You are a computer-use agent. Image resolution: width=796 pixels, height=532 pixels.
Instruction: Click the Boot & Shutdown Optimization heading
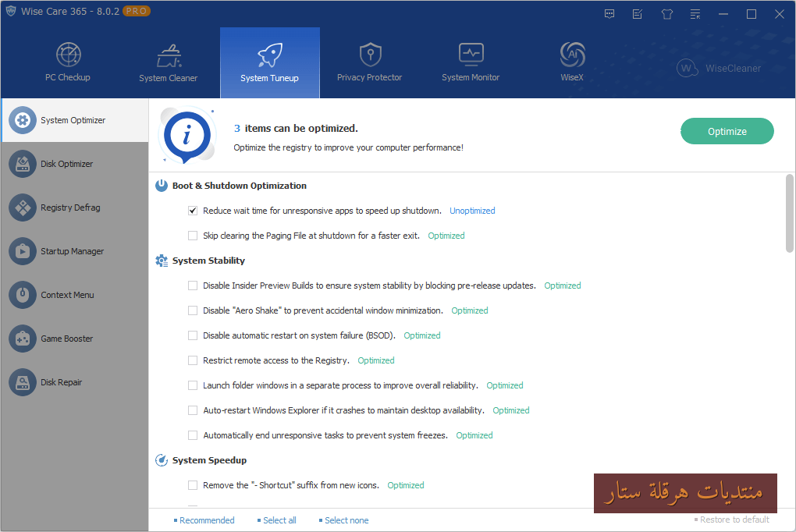coord(240,186)
